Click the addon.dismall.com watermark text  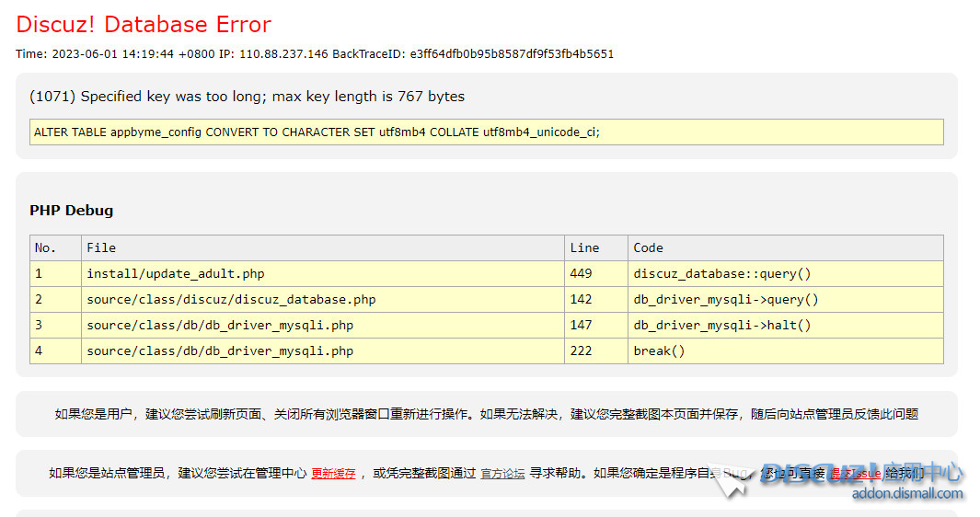point(907,494)
